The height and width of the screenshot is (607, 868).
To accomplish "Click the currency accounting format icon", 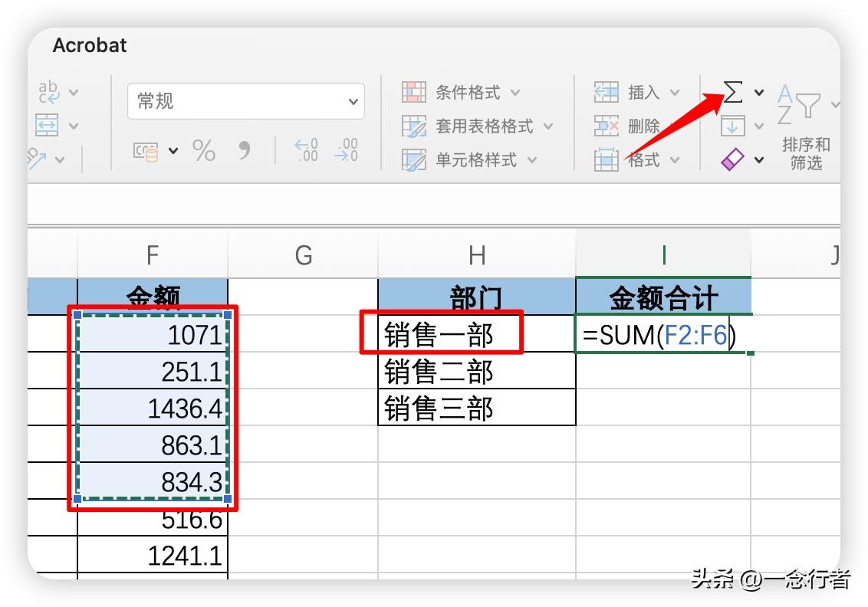I will click(x=146, y=151).
